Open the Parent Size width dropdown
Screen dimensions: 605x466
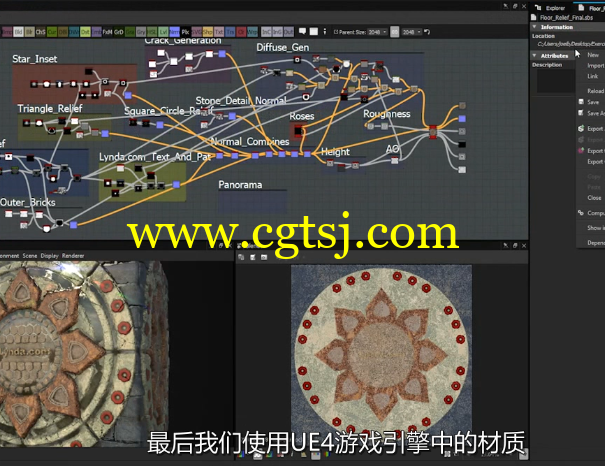pyautogui.click(x=377, y=32)
